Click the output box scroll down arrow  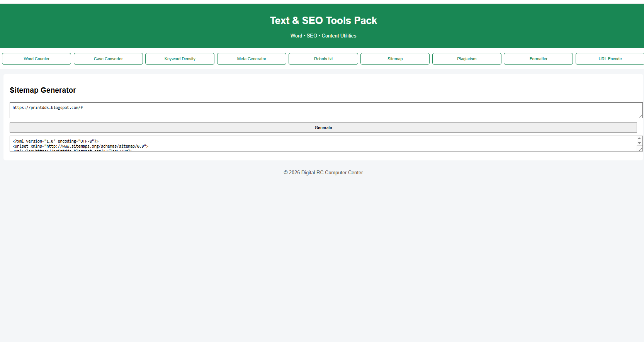(x=639, y=143)
